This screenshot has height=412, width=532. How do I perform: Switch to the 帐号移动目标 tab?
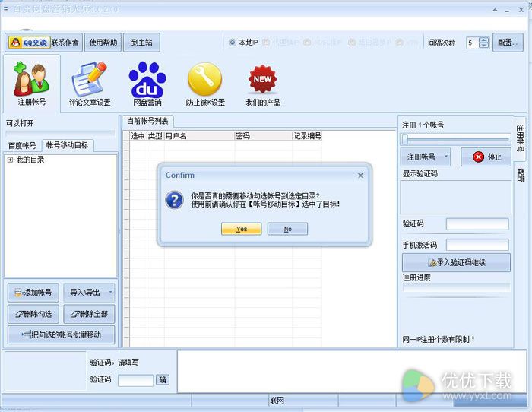pos(67,145)
